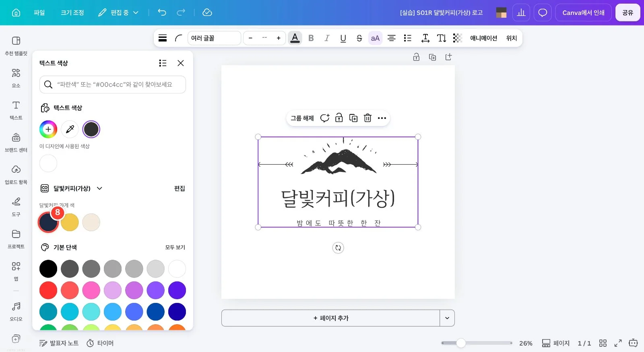Delete the selected group with trash icon
Image resolution: width=644 pixels, height=352 pixels.
[367, 118]
